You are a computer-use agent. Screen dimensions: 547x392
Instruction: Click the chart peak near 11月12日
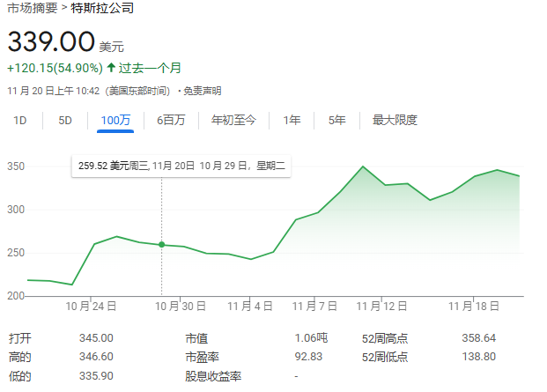pyautogui.click(x=363, y=166)
